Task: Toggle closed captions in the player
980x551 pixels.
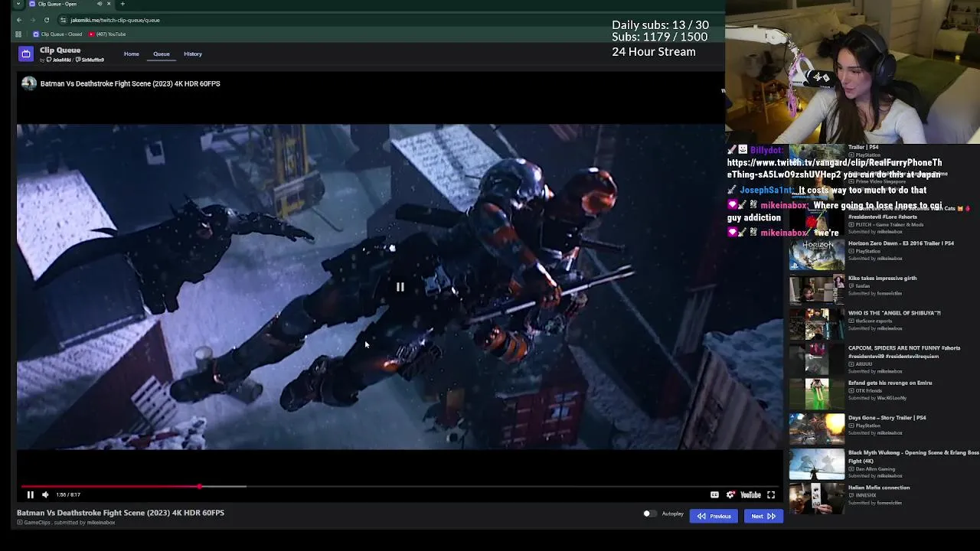Action: (x=714, y=494)
